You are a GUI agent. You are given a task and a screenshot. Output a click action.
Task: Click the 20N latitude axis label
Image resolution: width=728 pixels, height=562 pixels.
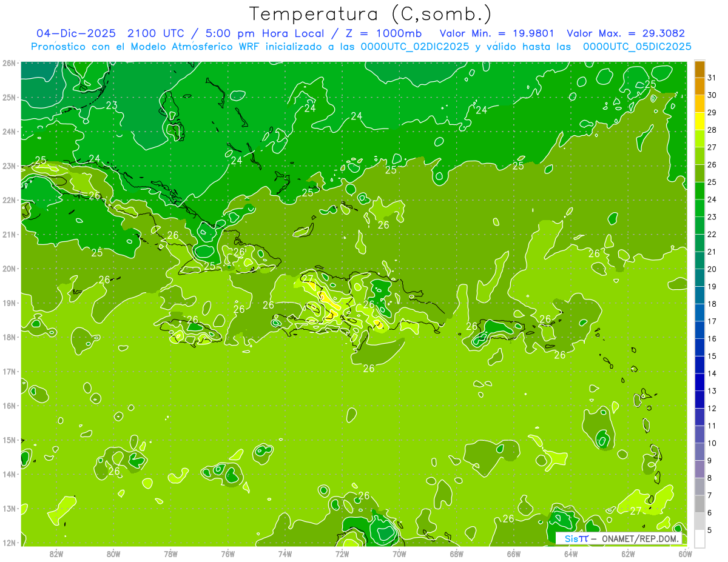tap(8, 269)
